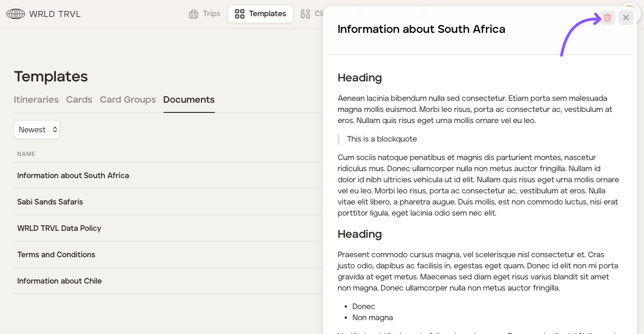The width and height of the screenshot is (644, 334).
Task: Click the WRLD TRVL globe logo
Action: click(16, 14)
